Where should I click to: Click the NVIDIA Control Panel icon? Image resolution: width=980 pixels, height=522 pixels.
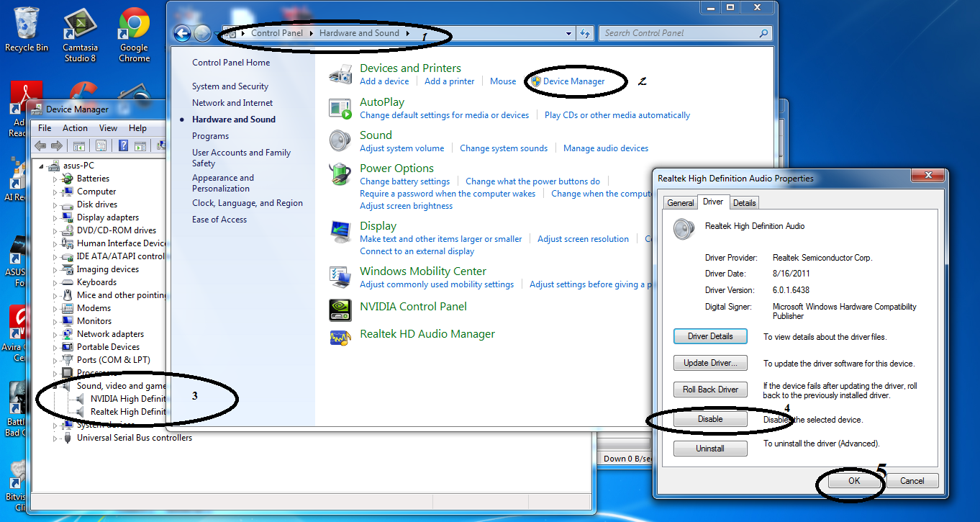(x=340, y=310)
